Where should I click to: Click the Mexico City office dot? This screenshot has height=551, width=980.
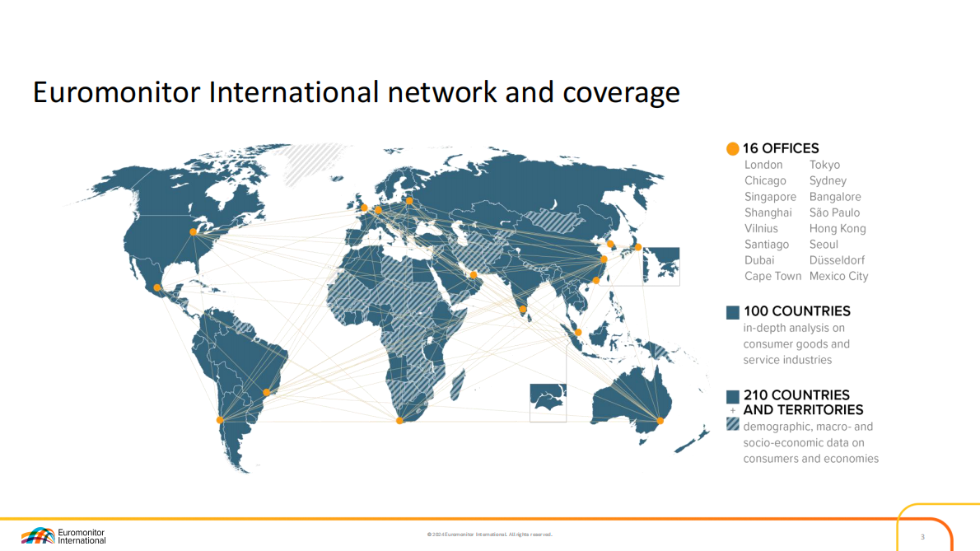[157, 287]
